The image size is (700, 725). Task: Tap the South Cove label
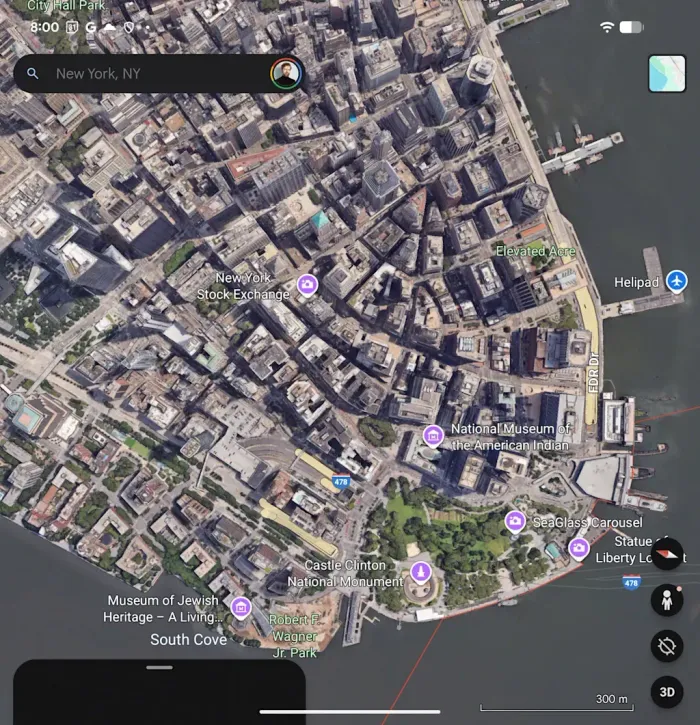tap(188, 639)
